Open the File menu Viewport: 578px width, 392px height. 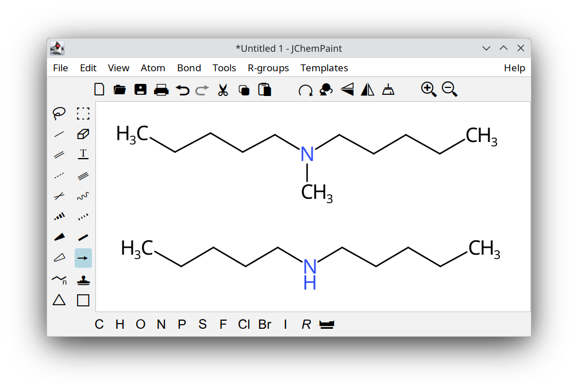coord(60,68)
